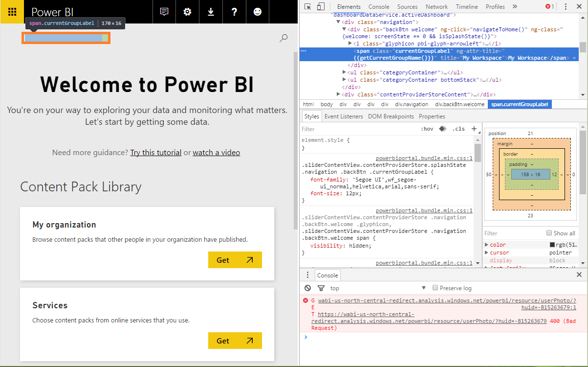Expand the computed cursor property
This screenshot has height=367, width=588.
click(x=486, y=252)
